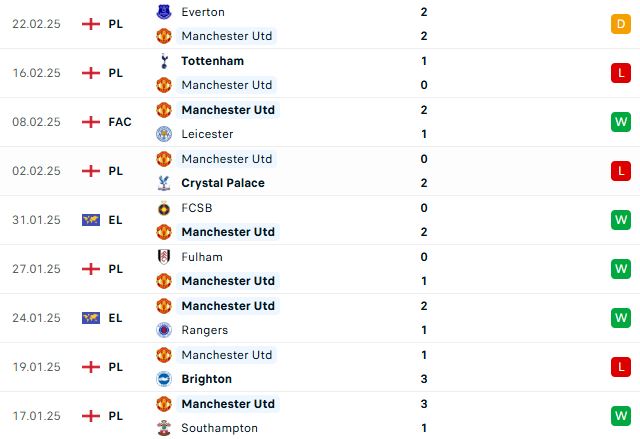Click the loss badge for the Brighton match

pos(621,367)
